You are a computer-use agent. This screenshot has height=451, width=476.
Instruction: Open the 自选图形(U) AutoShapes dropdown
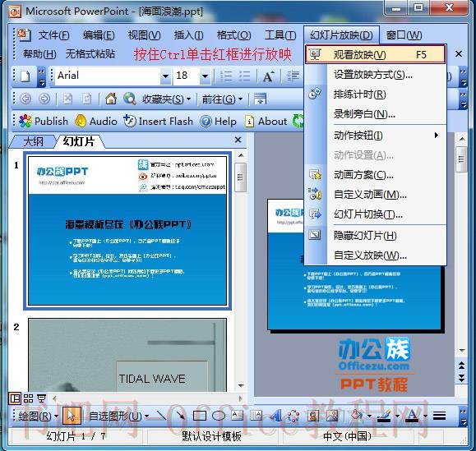pyautogui.click(x=146, y=416)
